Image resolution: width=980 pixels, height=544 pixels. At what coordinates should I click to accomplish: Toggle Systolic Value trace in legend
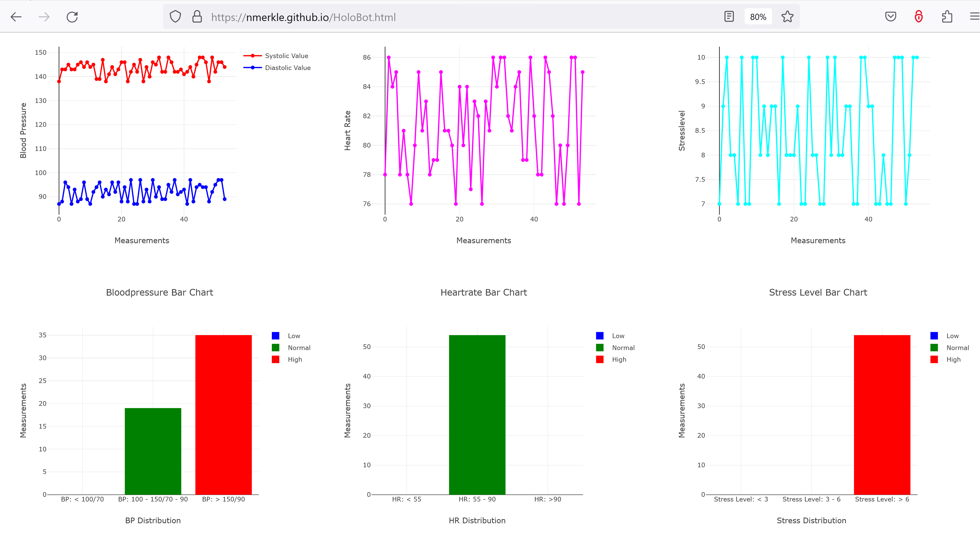pyautogui.click(x=276, y=56)
